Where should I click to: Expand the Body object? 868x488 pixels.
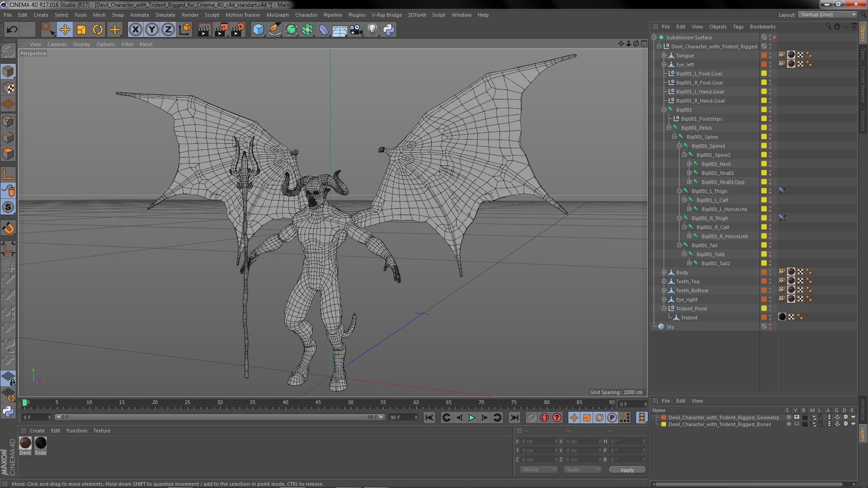(664, 272)
